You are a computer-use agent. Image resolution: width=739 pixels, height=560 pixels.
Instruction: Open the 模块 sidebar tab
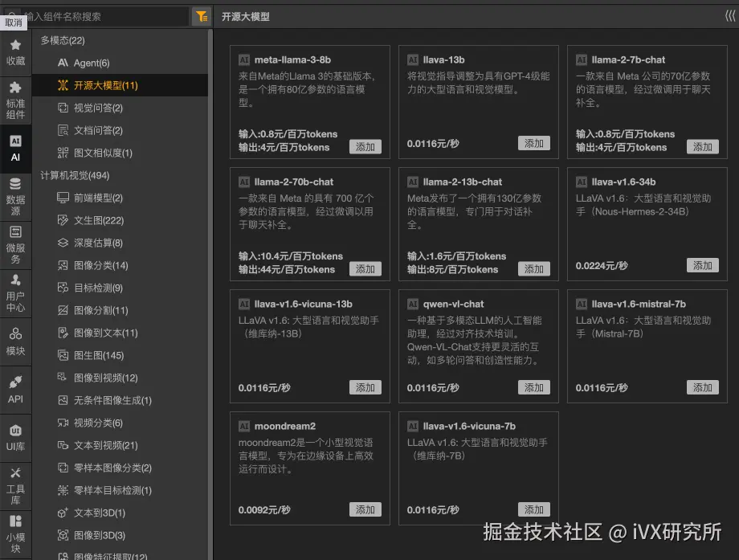point(15,341)
